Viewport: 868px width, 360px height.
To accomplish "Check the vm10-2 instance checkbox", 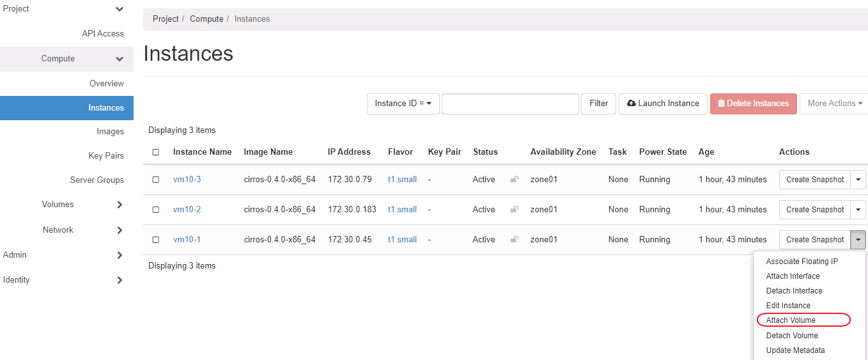I will (x=155, y=210).
